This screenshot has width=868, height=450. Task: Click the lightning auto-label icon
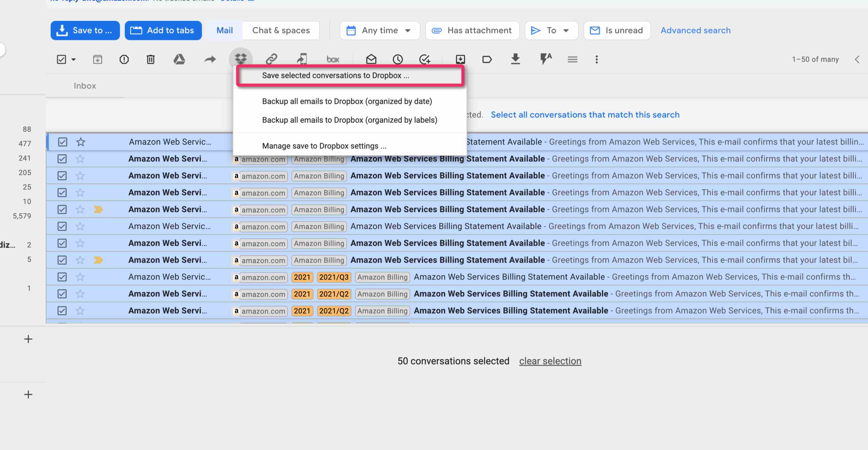[x=546, y=59]
